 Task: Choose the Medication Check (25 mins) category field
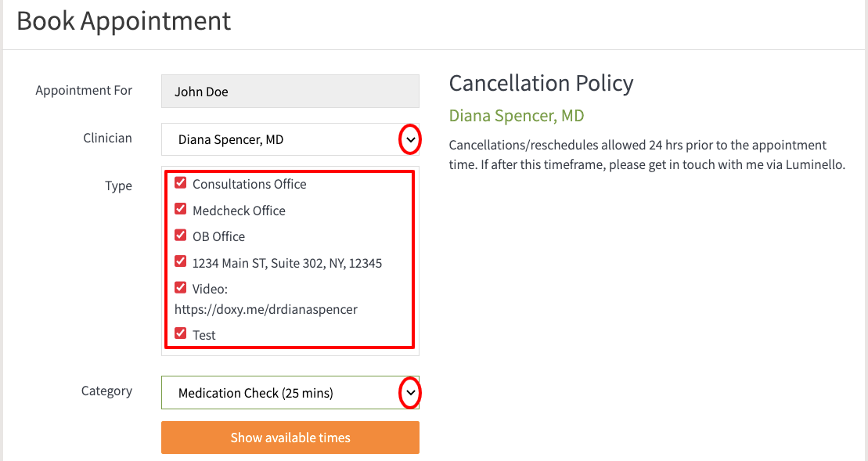pyautogui.click(x=290, y=393)
